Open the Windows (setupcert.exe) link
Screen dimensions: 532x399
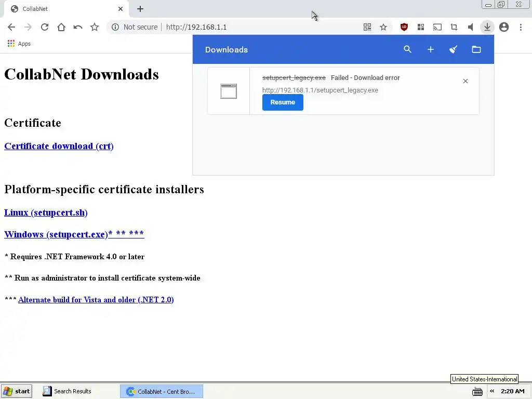pos(74,234)
